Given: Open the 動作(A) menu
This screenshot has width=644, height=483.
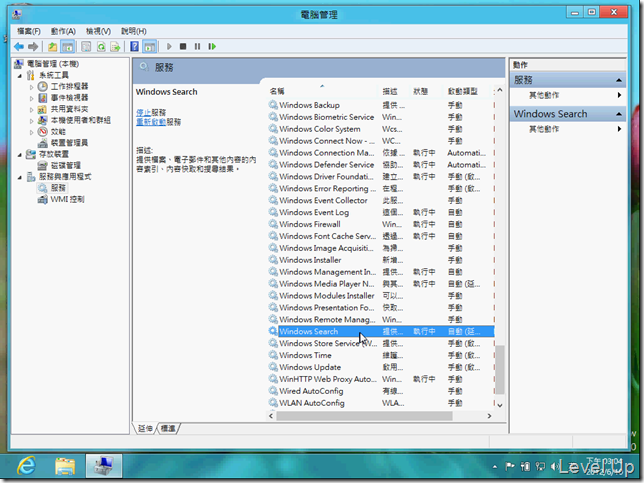Looking at the screenshot, I should (63, 31).
